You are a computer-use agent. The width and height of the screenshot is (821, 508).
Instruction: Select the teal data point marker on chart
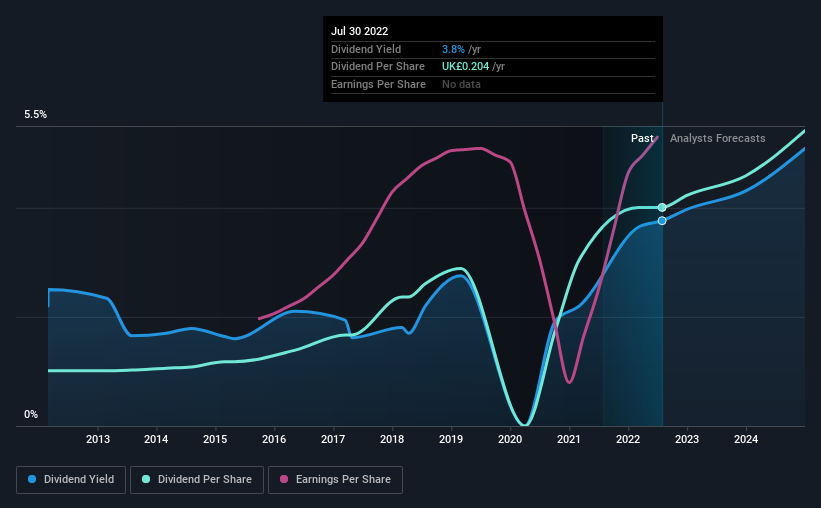[x=662, y=207]
